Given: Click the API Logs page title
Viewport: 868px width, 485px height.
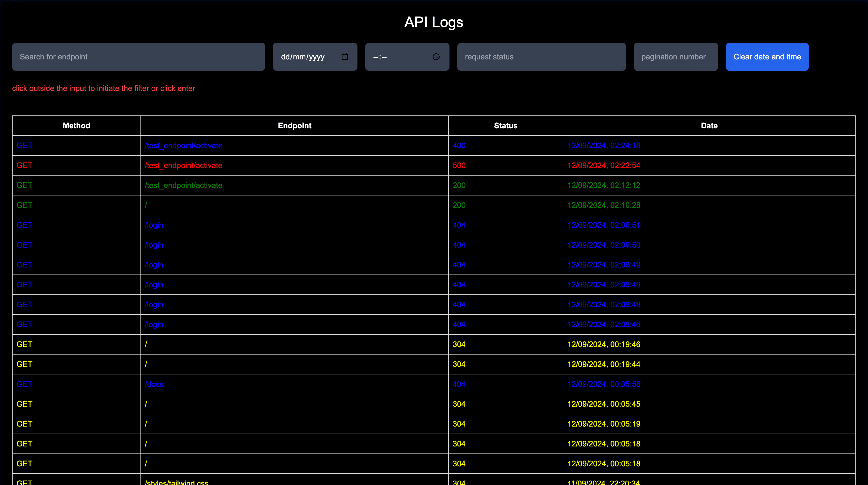Looking at the screenshot, I should click(x=434, y=22).
